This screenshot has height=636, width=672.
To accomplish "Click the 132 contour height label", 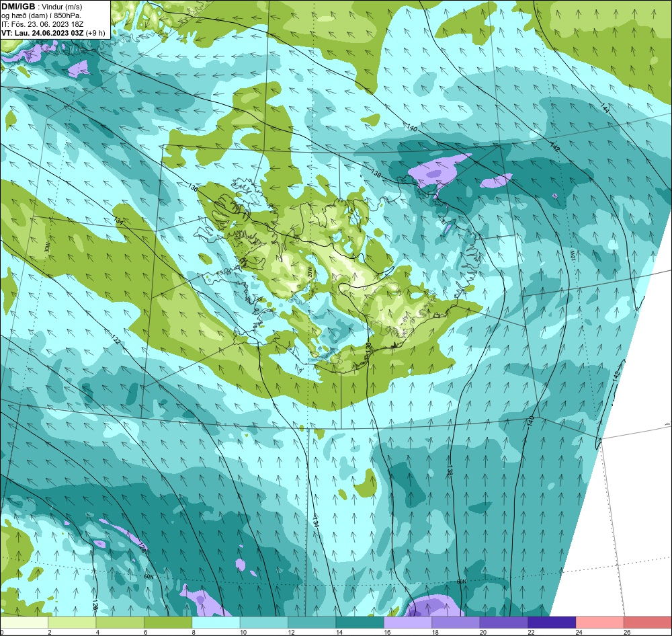I will point(116,339).
